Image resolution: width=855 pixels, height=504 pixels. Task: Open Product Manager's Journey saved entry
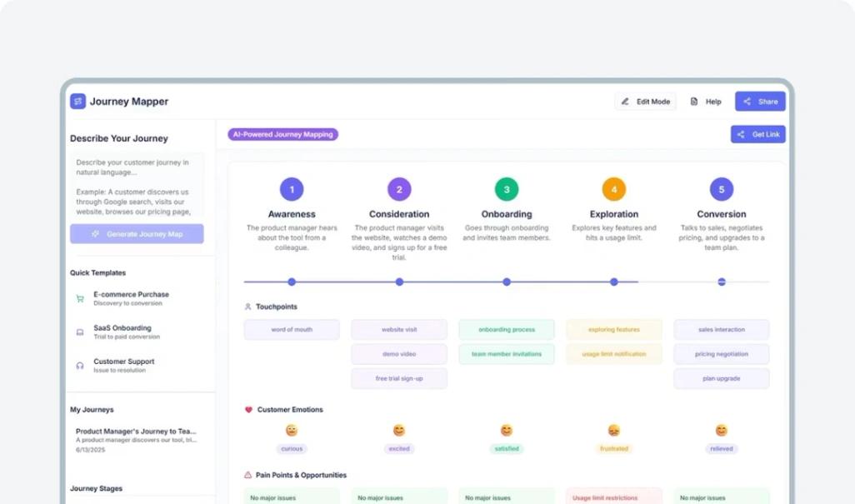pyautogui.click(x=137, y=440)
